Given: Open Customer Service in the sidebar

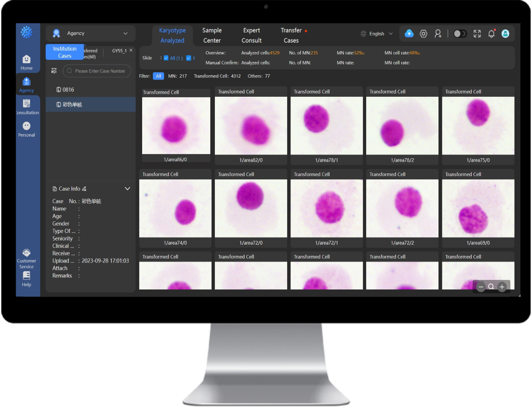Looking at the screenshot, I should pyautogui.click(x=27, y=259).
